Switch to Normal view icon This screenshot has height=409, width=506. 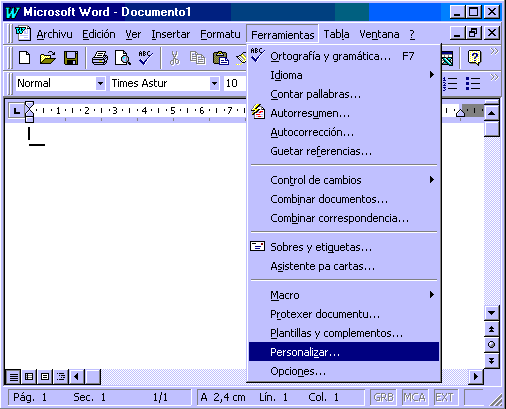click(x=13, y=377)
